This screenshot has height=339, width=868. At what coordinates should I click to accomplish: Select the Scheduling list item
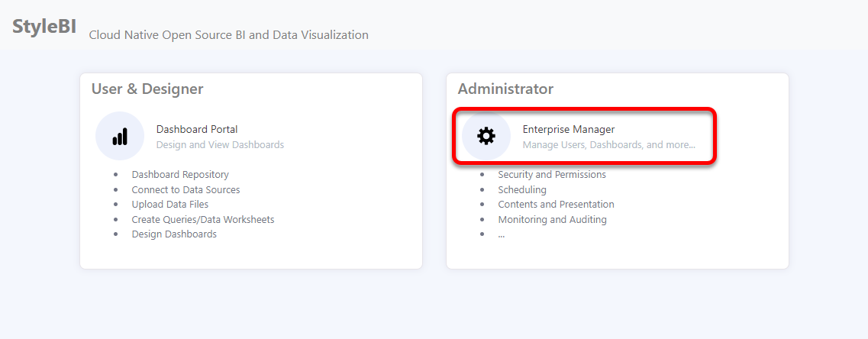[x=522, y=189]
